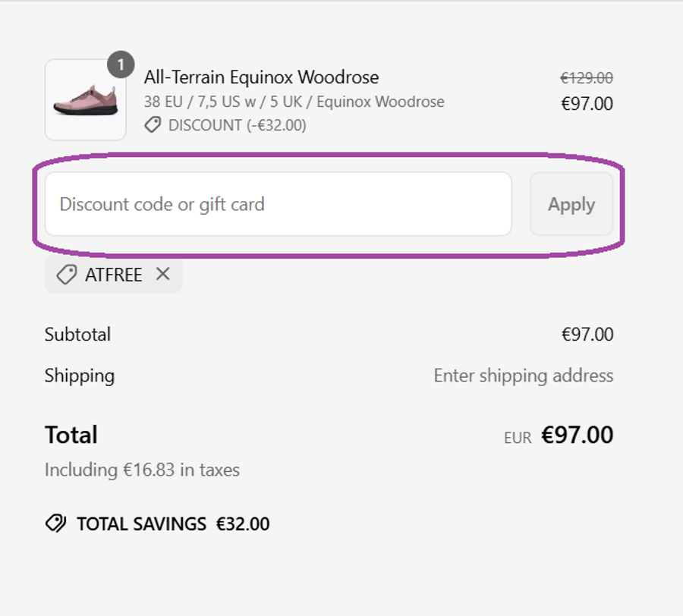The image size is (683, 616).
Task: Click the quantity badge showing 1
Action: tap(121, 64)
